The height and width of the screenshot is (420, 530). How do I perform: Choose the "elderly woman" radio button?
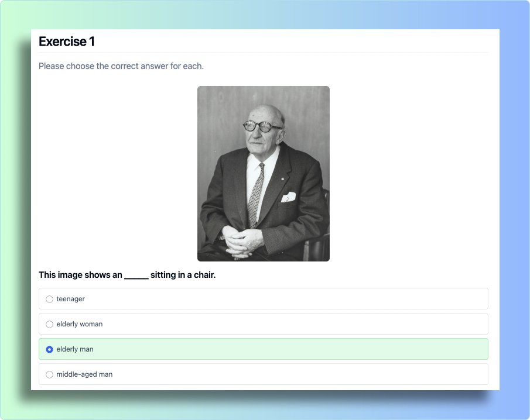tap(49, 324)
